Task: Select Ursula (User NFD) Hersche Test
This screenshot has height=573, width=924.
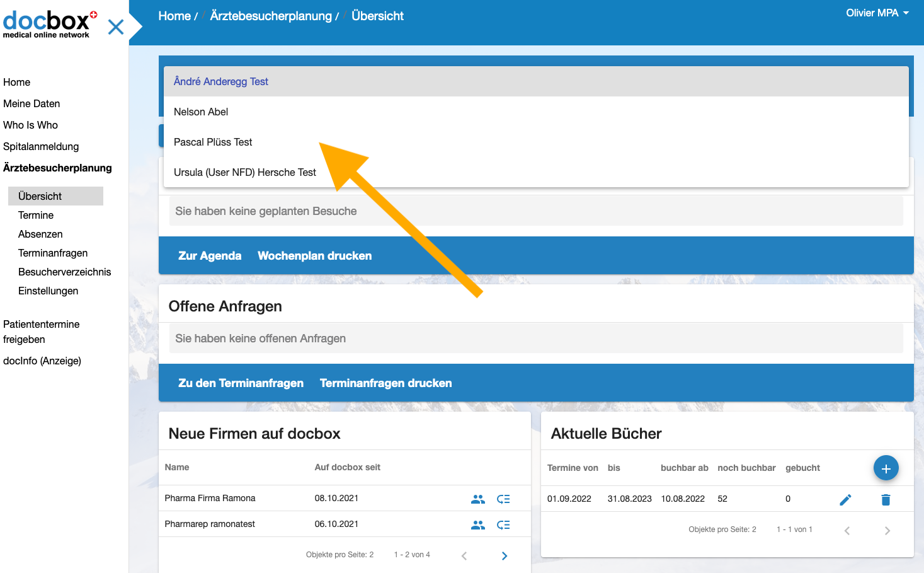Action: 245,172
